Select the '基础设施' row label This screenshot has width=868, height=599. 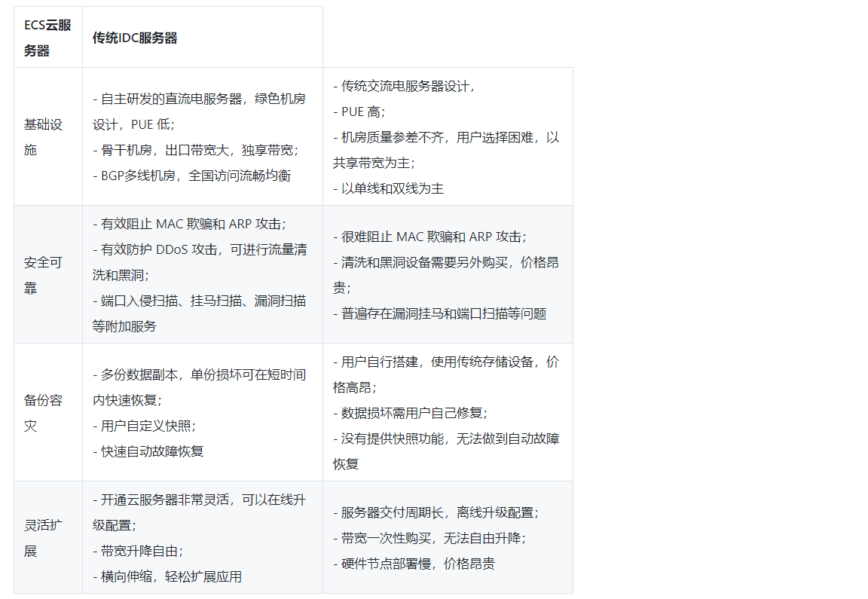[43, 136]
